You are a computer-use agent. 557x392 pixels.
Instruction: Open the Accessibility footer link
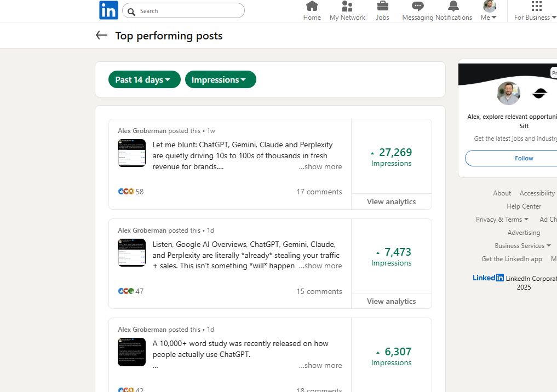(x=537, y=193)
